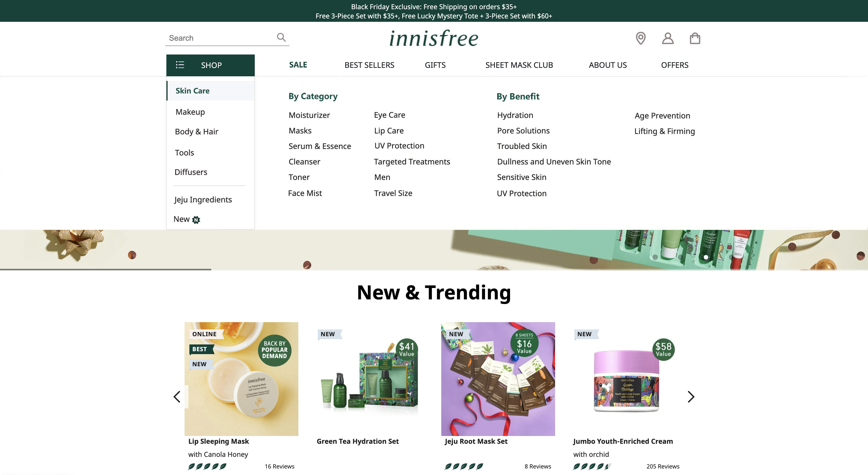Click the New badge icon in sidebar
Viewport: 868px width, 475px height.
[x=196, y=220]
